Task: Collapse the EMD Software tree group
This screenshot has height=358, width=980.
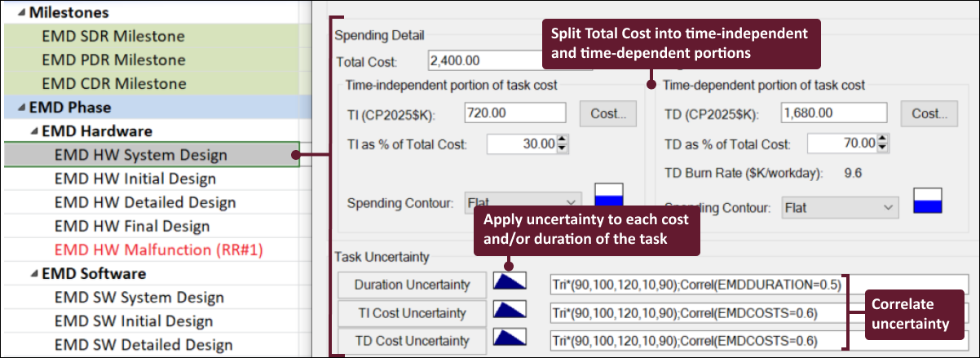Action: coord(33,273)
